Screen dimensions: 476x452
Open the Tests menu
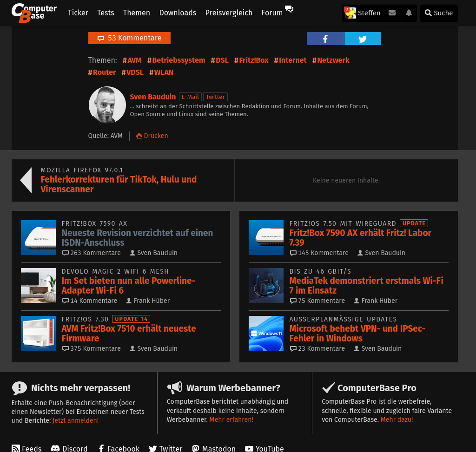click(x=106, y=13)
